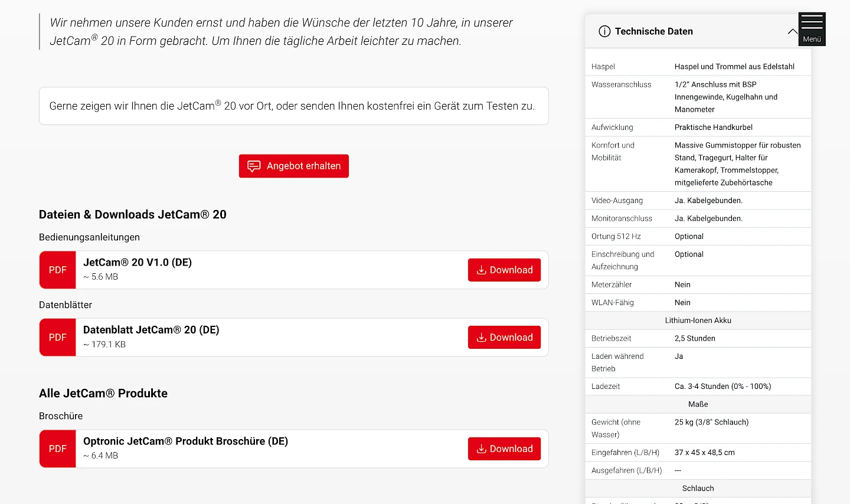This screenshot has height=504, width=850.
Task: Click the test device offer info box
Action: pyautogui.click(x=293, y=106)
